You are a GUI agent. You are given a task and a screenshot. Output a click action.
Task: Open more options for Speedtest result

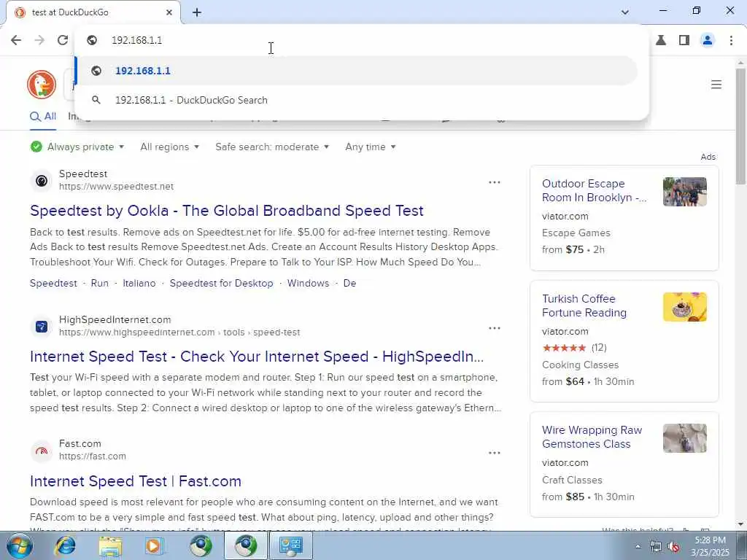click(495, 182)
